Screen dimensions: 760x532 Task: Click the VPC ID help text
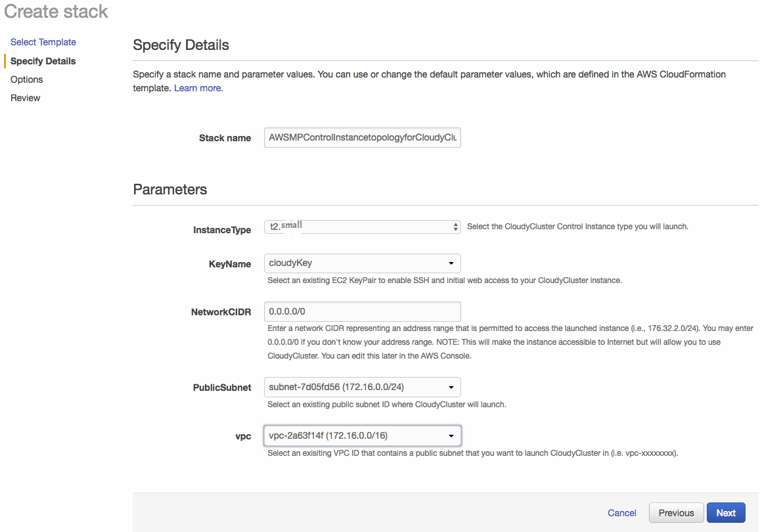click(472, 453)
